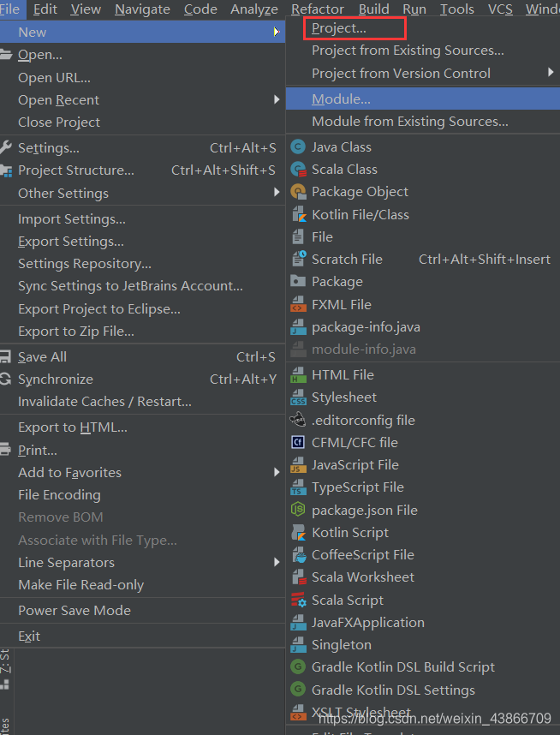Click the Stylesheet CSS icon
Viewport: 560px width, 735px height.
click(298, 397)
